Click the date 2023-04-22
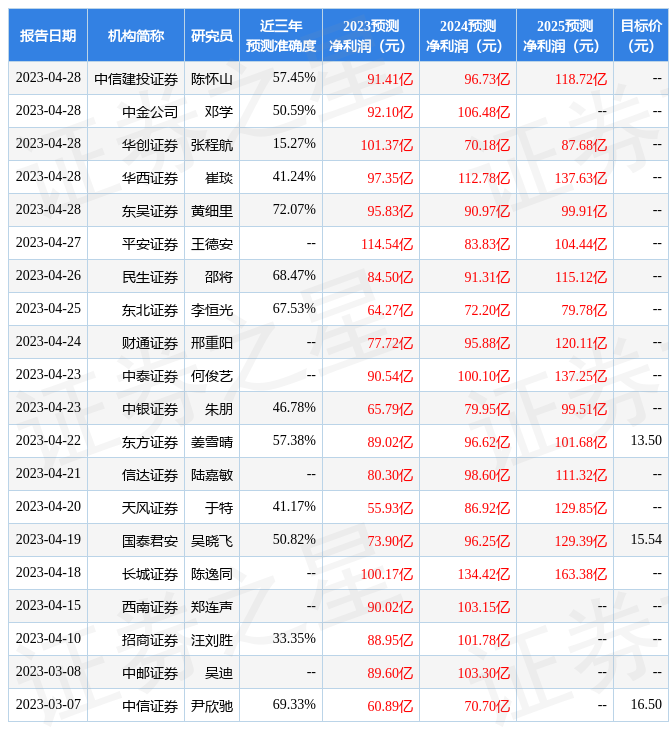 [x=48, y=441]
